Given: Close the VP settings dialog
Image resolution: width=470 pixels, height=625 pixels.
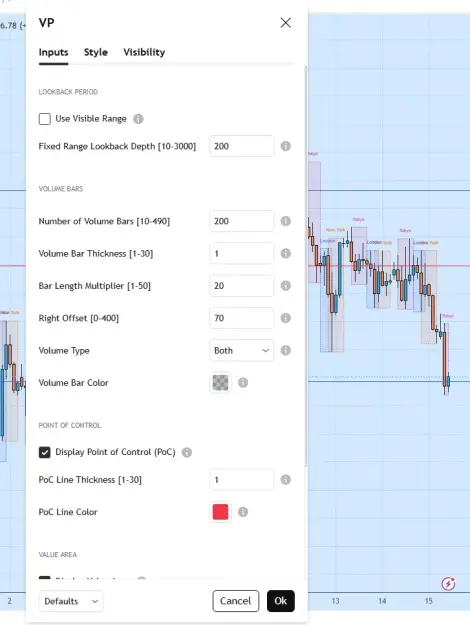Looking at the screenshot, I should click(x=285, y=23).
